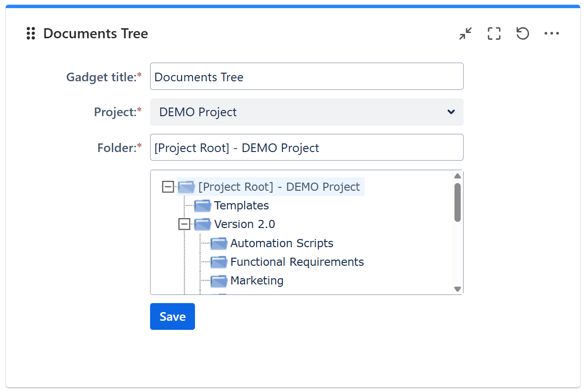Collapse the Version 2.0 folder node
584x392 pixels.
[x=184, y=224]
